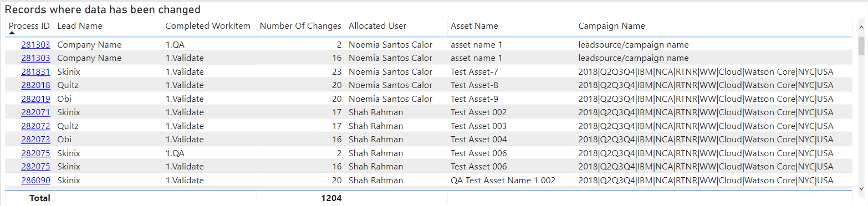
Task: Open Process ID link 282019
Action: coord(35,99)
